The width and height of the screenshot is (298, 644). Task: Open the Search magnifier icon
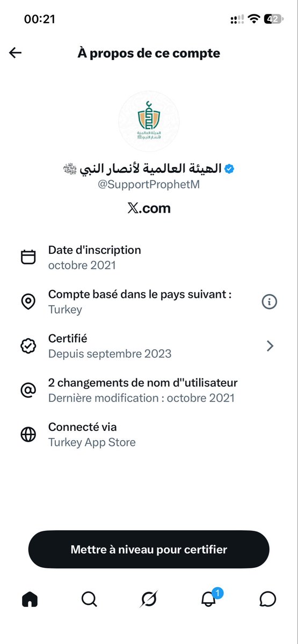point(89,599)
